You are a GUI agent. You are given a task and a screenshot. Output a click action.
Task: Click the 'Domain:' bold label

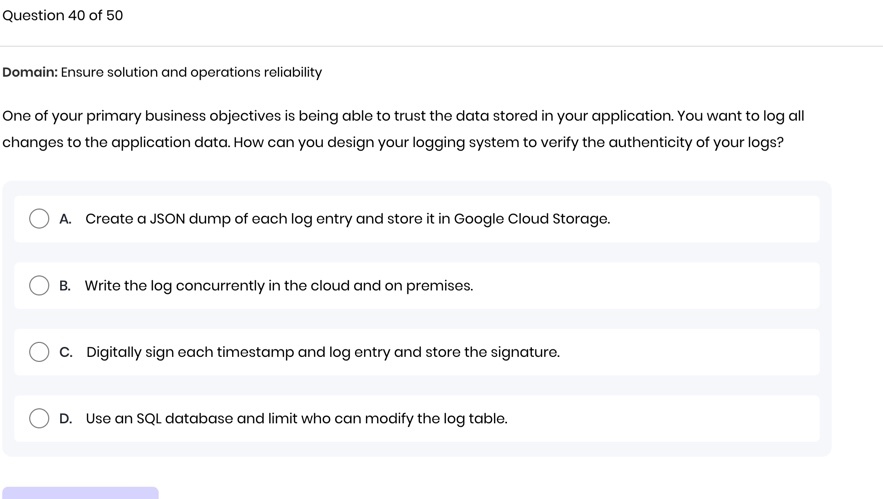(29, 73)
